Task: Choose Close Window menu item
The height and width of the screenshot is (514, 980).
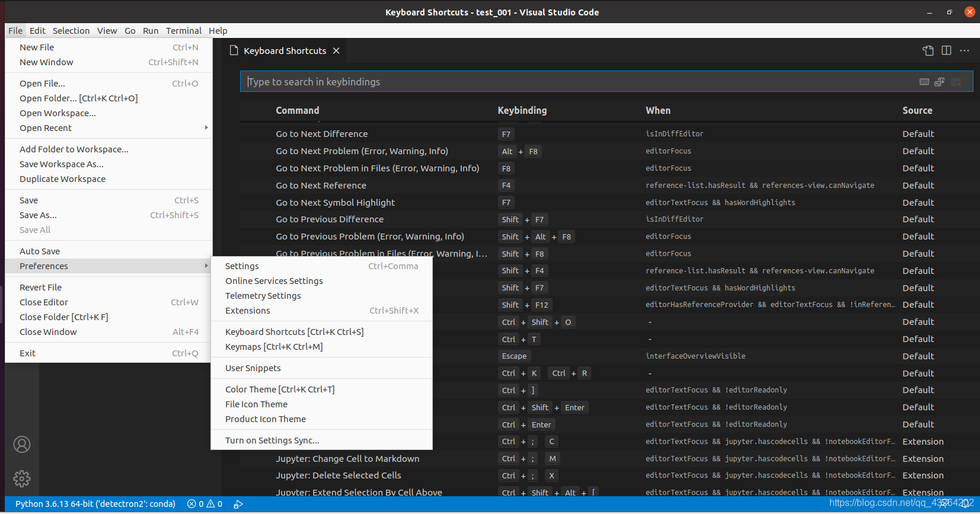Action: coord(108,332)
